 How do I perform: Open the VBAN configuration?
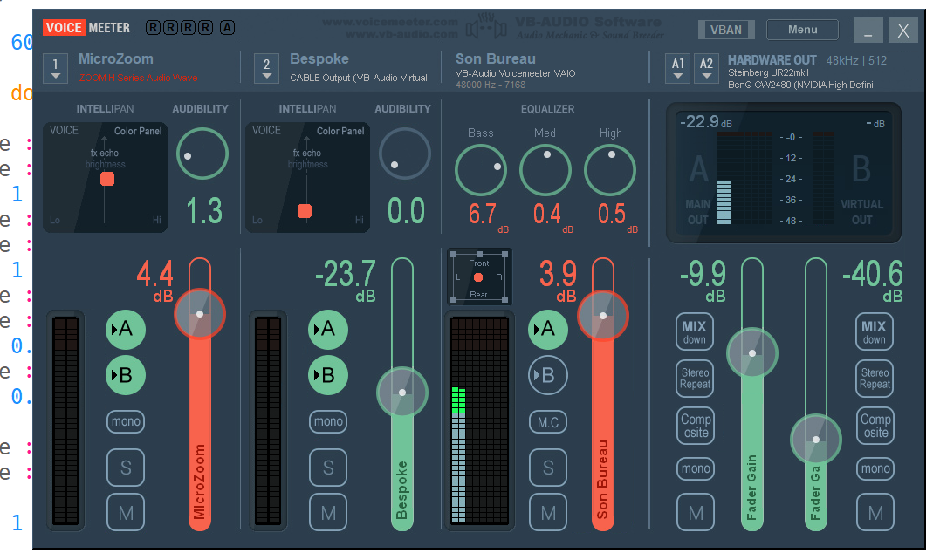pos(726,30)
